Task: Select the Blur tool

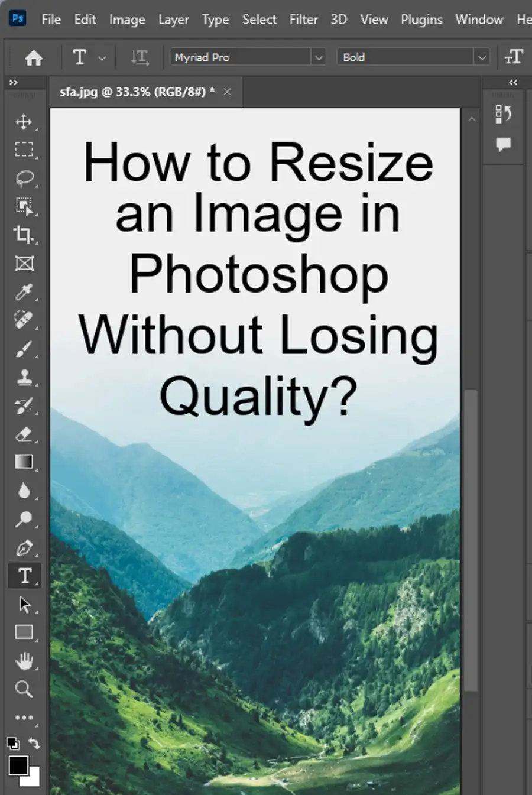Action: 24,491
